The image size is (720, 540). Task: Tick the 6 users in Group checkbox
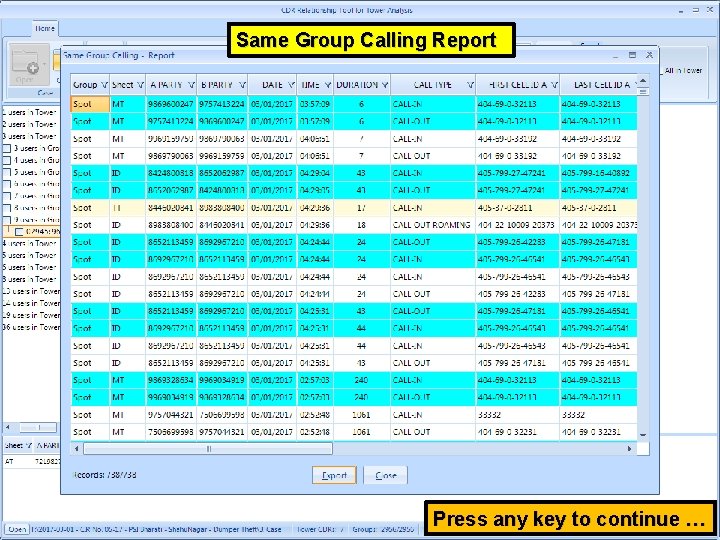(7, 185)
